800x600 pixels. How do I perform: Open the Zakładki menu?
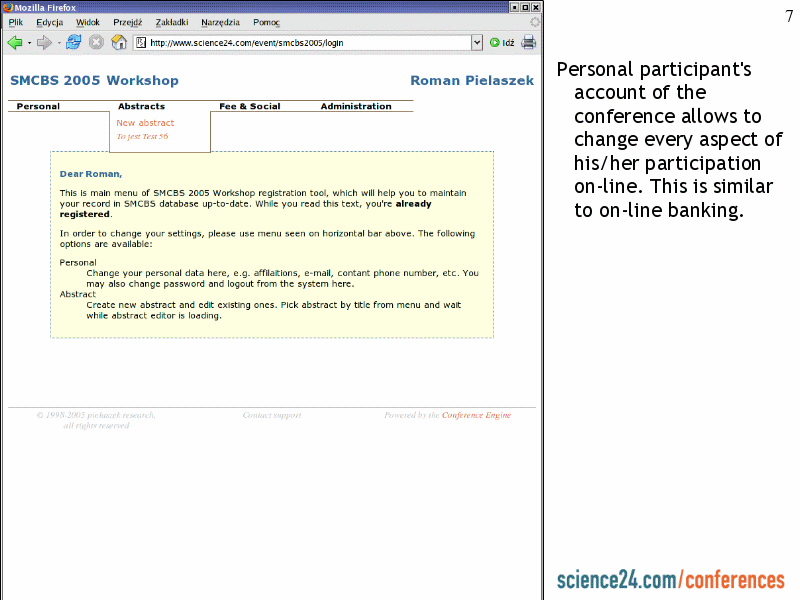click(172, 22)
